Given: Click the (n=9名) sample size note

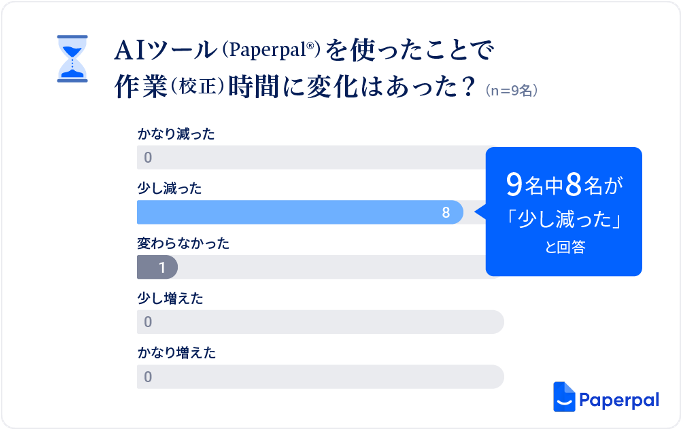Looking at the screenshot, I should 511,90.
